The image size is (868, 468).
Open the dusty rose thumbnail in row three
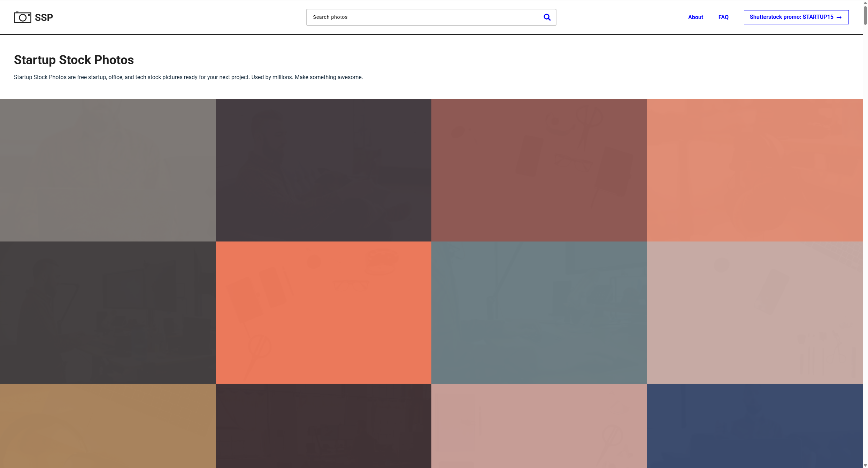(x=539, y=426)
